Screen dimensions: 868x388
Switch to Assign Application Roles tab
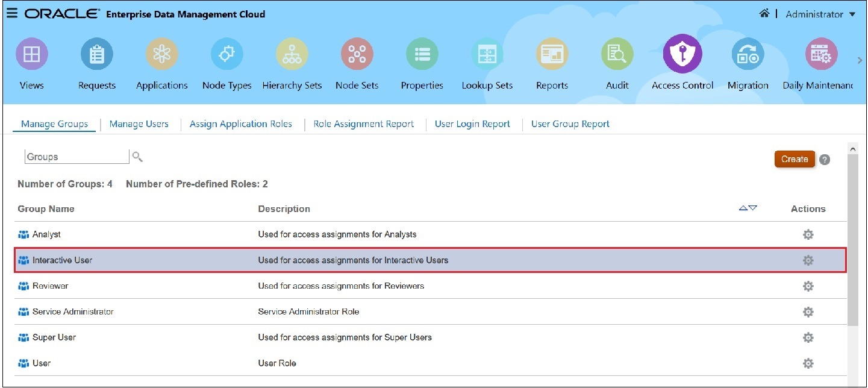pyautogui.click(x=241, y=124)
